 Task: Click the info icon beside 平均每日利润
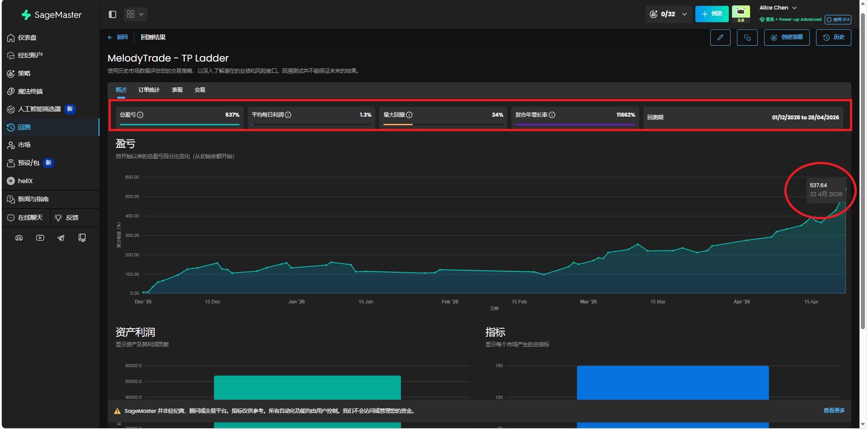[288, 115]
